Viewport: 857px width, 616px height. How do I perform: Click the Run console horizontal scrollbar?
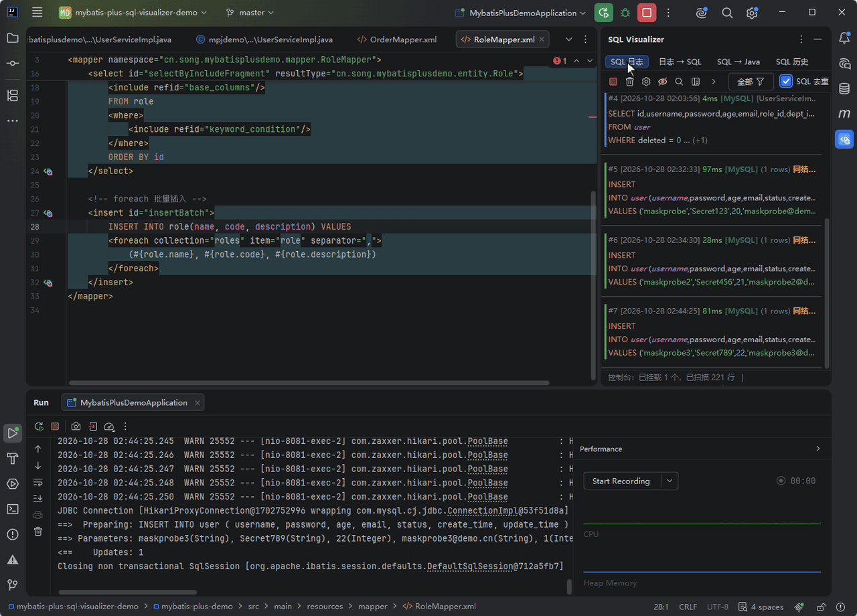(128, 592)
